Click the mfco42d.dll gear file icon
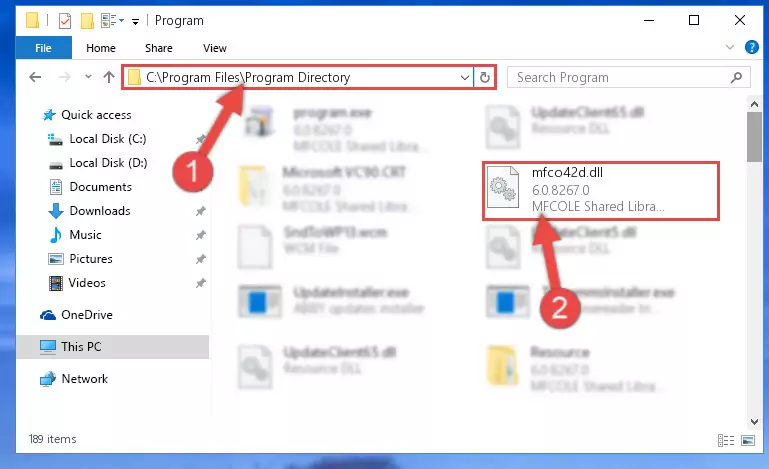 pyautogui.click(x=503, y=187)
